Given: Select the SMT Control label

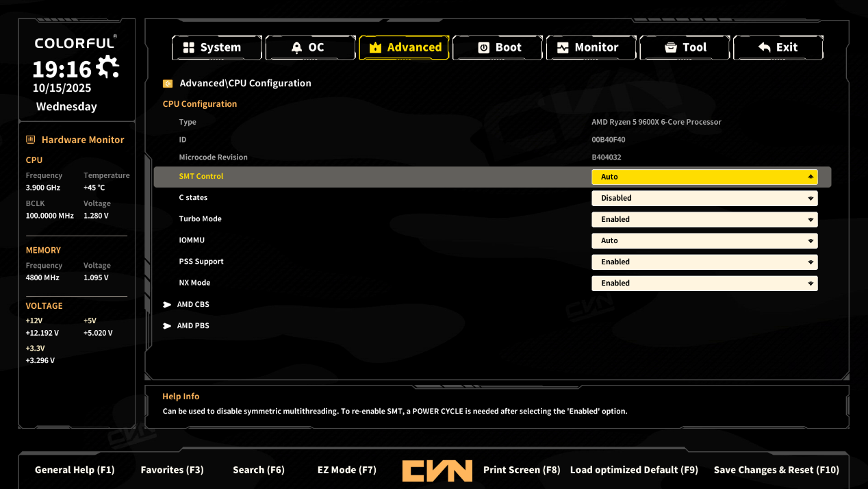Looking at the screenshot, I should [201, 177].
